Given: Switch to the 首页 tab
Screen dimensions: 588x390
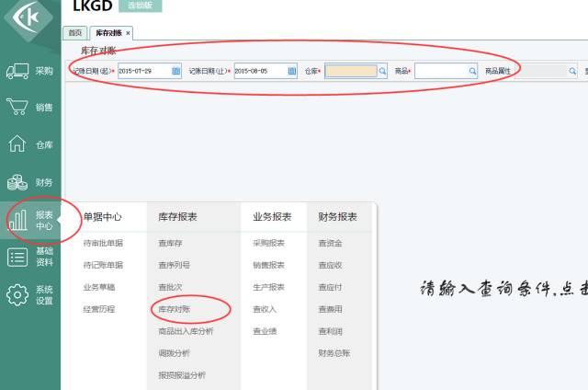Looking at the screenshot, I should click(x=75, y=33).
